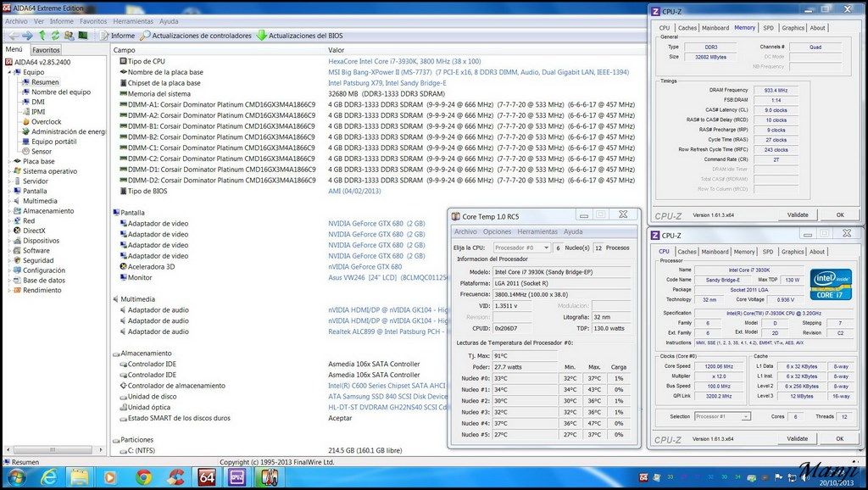Select 'Nombre del equipo' in the tree

point(61,92)
